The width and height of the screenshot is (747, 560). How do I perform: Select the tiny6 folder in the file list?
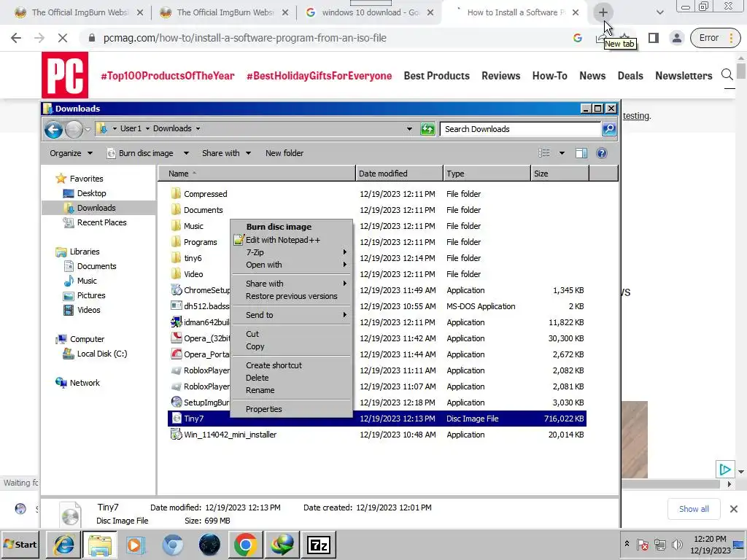tap(193, 258)
